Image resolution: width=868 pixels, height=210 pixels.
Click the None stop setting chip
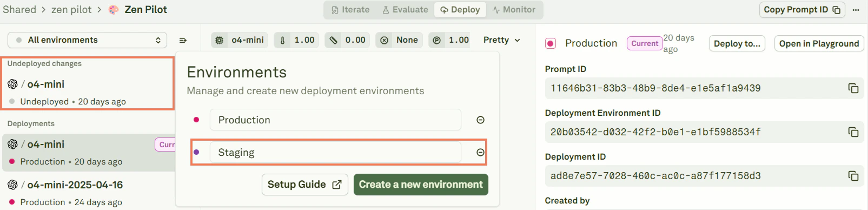click(399, 40)
